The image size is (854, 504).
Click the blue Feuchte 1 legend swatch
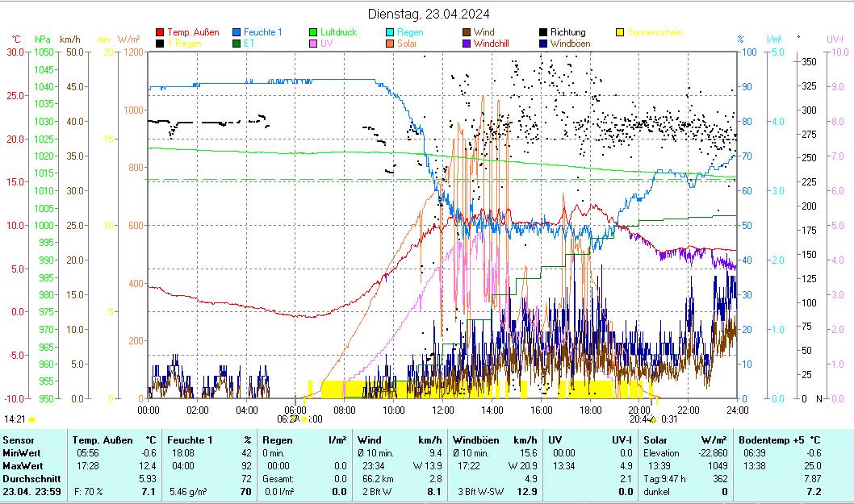(237, 33)
